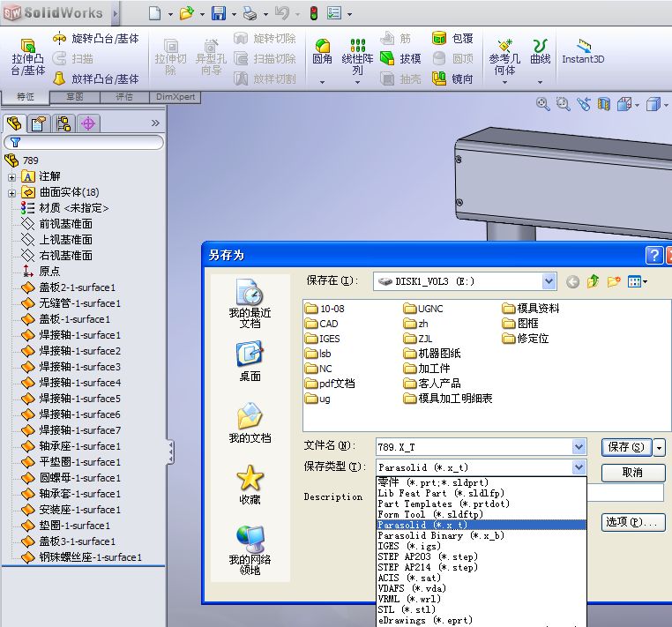Open the IGES folder in file list
The height and width of the screenshot is (627, 672).
coord(322,339)
